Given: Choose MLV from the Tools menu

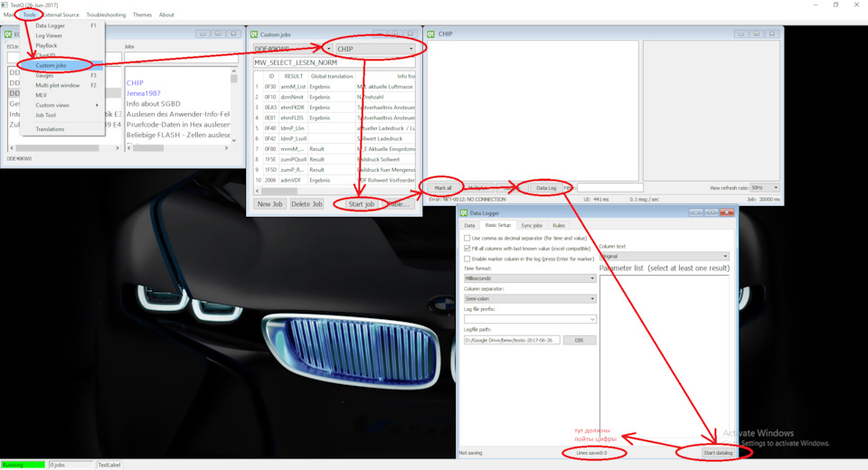Looking at the screenshot, I should point(62,95).
